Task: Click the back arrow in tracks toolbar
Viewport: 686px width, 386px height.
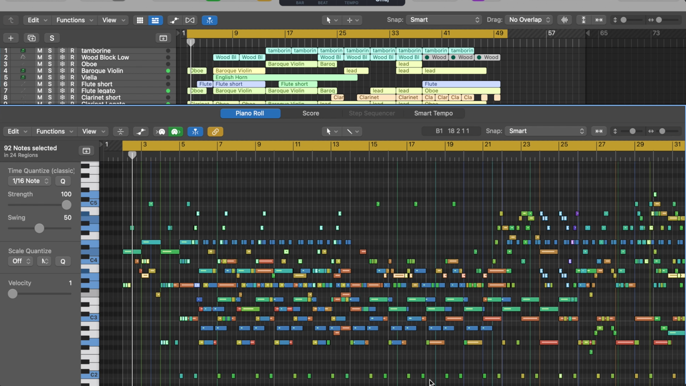Action: [10, 20]
